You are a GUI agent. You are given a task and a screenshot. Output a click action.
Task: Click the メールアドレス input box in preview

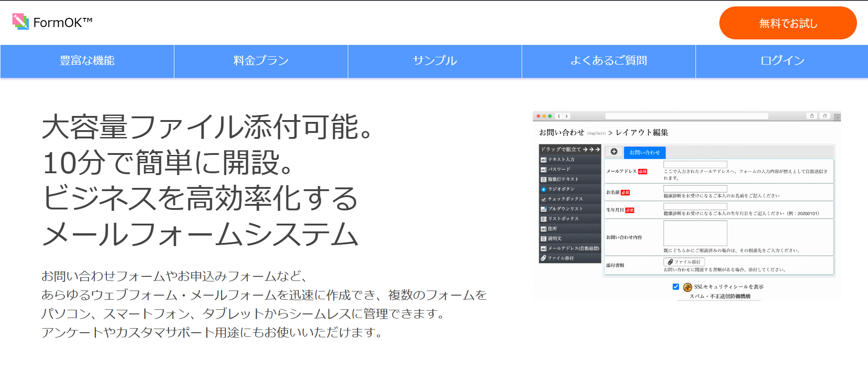[695, 164]
